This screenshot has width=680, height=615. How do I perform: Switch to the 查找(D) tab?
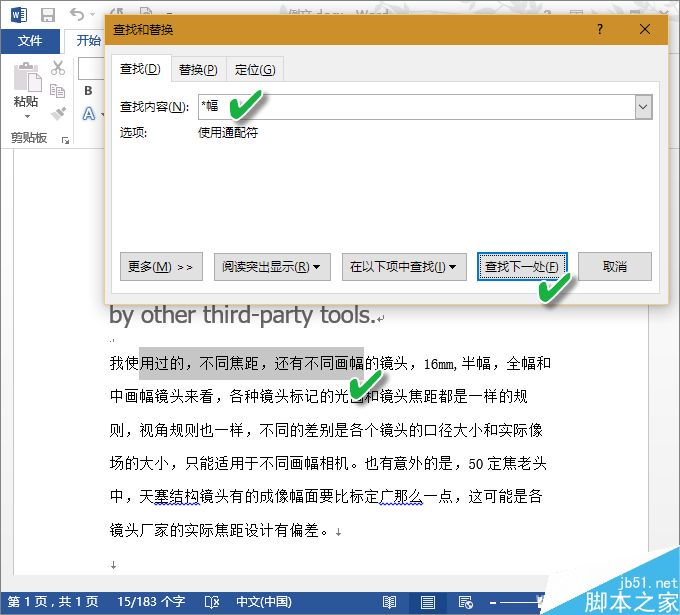coord(141,69)
